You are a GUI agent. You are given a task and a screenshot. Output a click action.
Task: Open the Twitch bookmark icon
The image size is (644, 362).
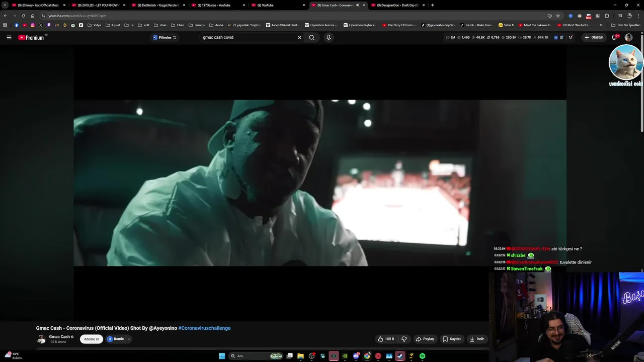tap(49, 25)
